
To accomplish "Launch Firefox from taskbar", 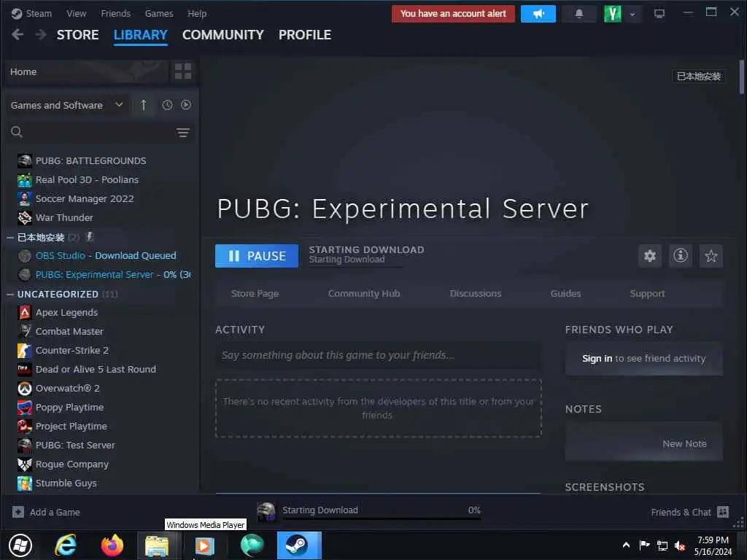I will 112,545.
